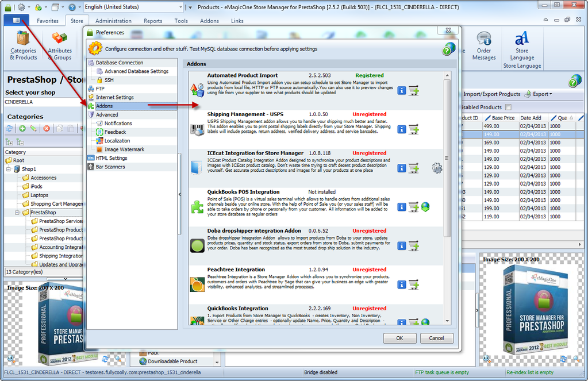Open Order Messages in the ribbon
The height and width of the screenshot is (381, 588).
pyautogui.click(x=484, y=46)
